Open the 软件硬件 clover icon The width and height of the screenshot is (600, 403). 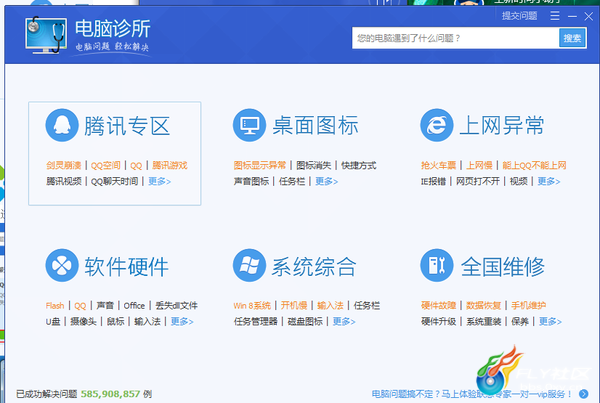62,265
